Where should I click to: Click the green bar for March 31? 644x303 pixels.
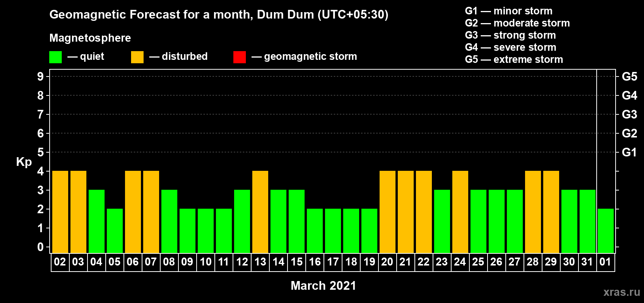click(x=588, y=221)
